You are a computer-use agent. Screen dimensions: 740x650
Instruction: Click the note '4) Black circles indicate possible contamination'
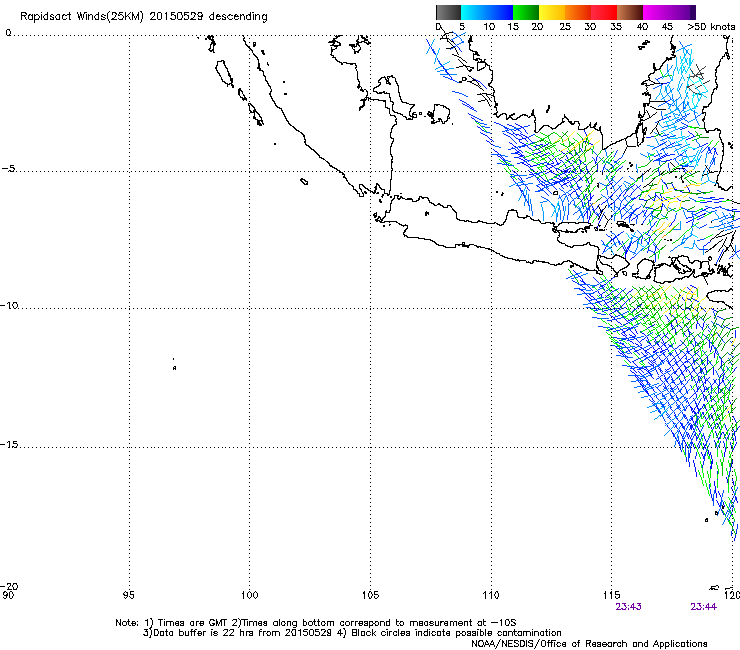450,633
